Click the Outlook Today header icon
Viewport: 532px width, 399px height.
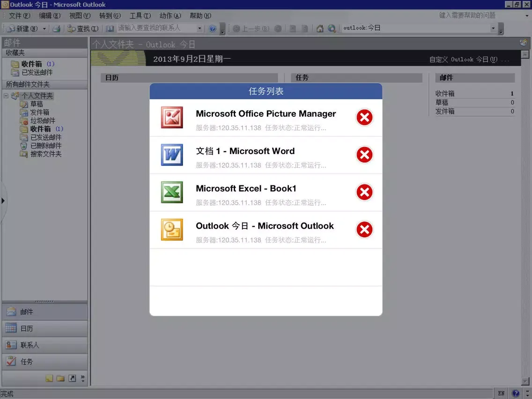(524, 43)
